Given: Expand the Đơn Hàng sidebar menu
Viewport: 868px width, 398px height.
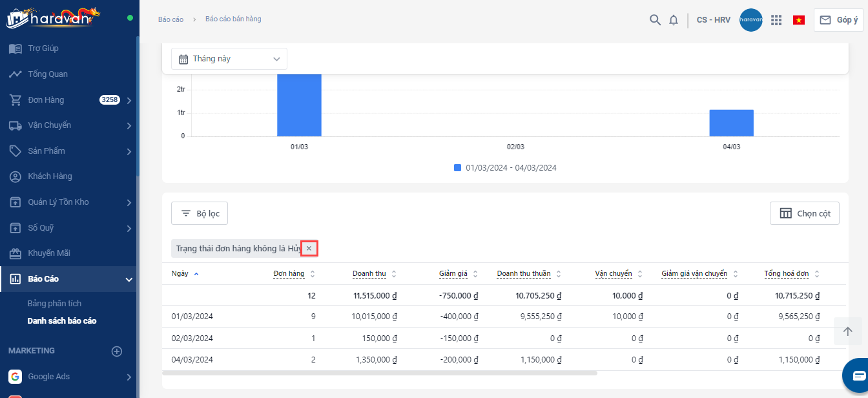Looking at the screenshot, I should point(129,100).
